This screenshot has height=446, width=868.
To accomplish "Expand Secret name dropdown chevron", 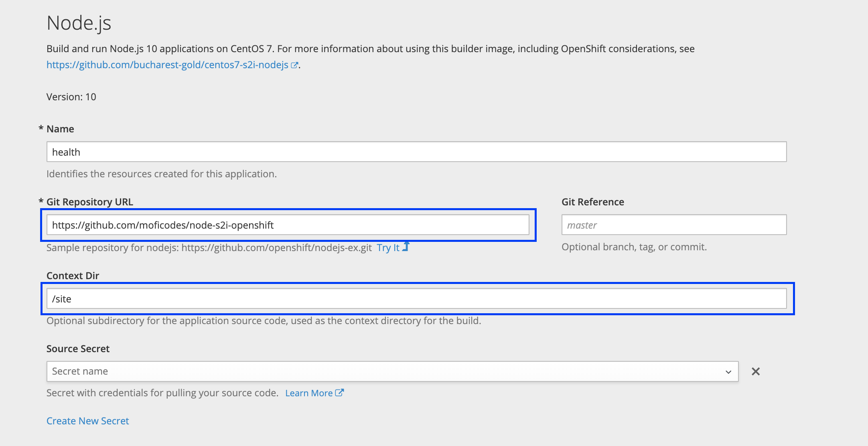I will click(728, 372).
